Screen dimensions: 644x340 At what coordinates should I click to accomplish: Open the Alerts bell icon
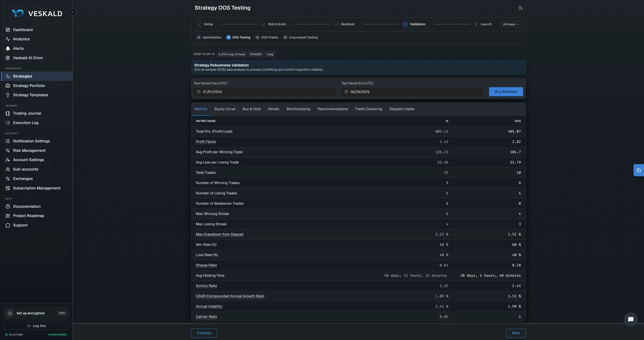8,49
